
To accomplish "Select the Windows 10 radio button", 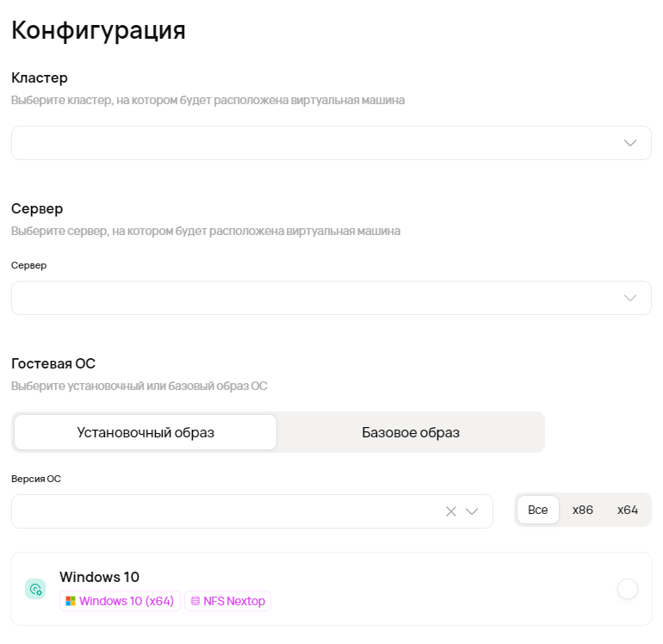I will tap(628, 589).
